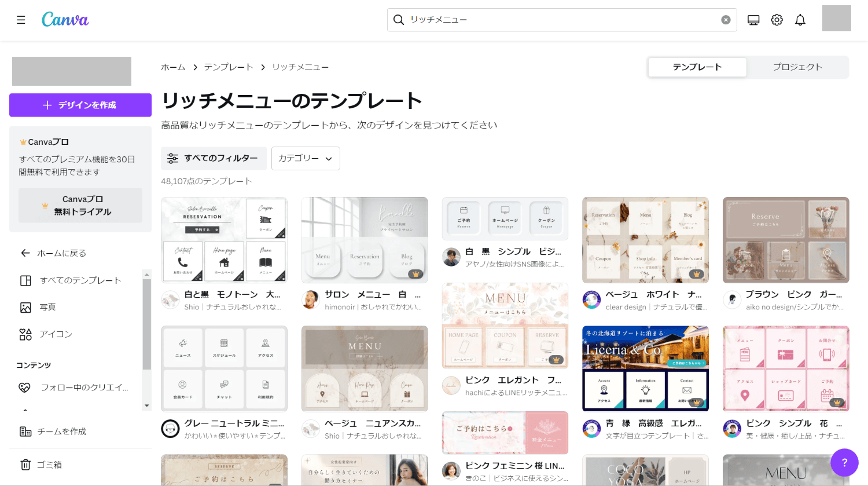The image size is (868, 486).
Task: Click Shio avatar under 白と黒 template
Action: click(170, 300)
